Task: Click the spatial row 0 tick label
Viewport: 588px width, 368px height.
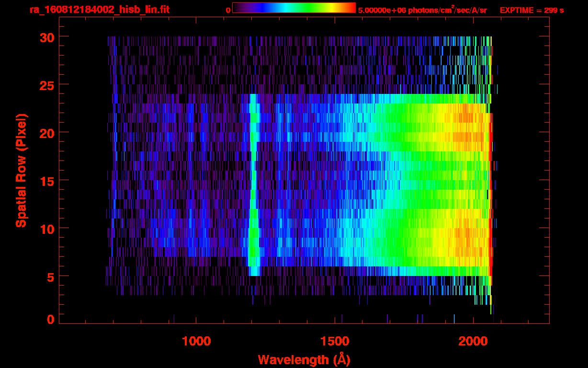Action: point(50,319)
